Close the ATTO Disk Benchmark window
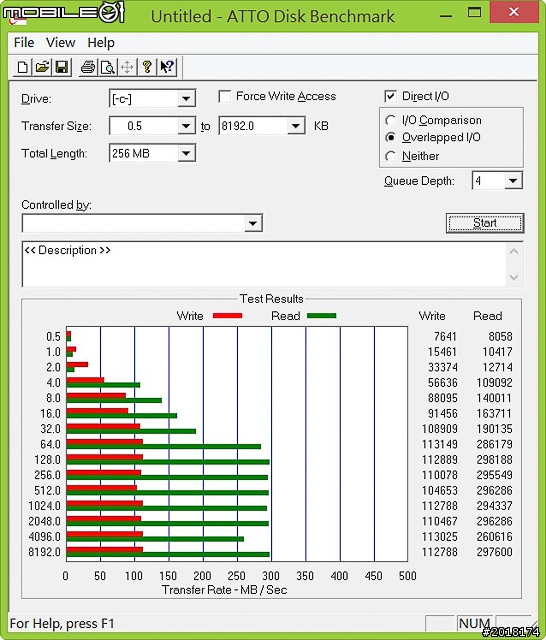The width and height of the screenshot is (546, 640). coord(514,12)
